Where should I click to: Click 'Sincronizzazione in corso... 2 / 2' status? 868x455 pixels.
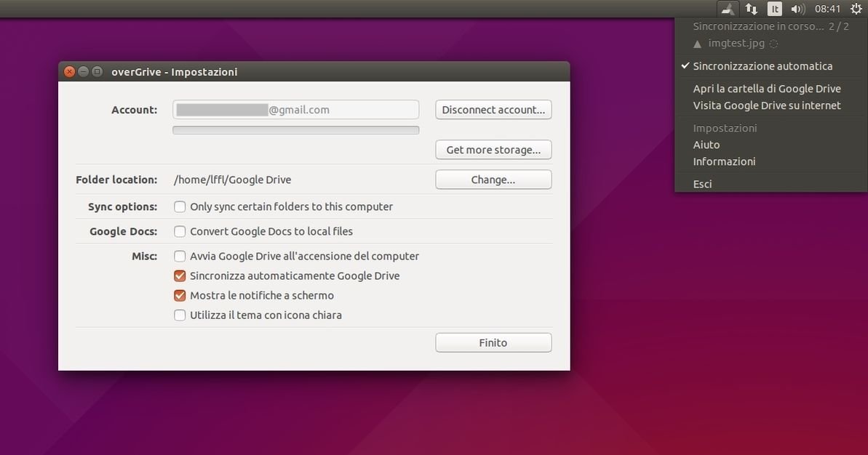(x=771, y=26)
